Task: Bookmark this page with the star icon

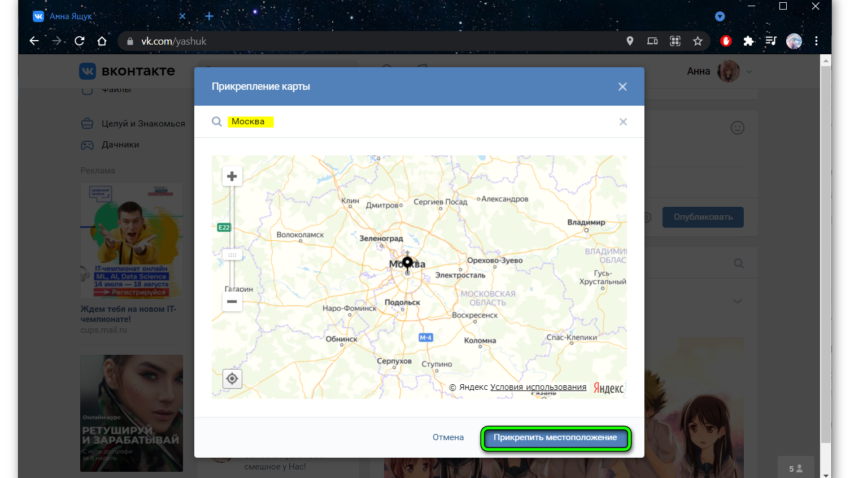Action: click(x=697, y=41)
